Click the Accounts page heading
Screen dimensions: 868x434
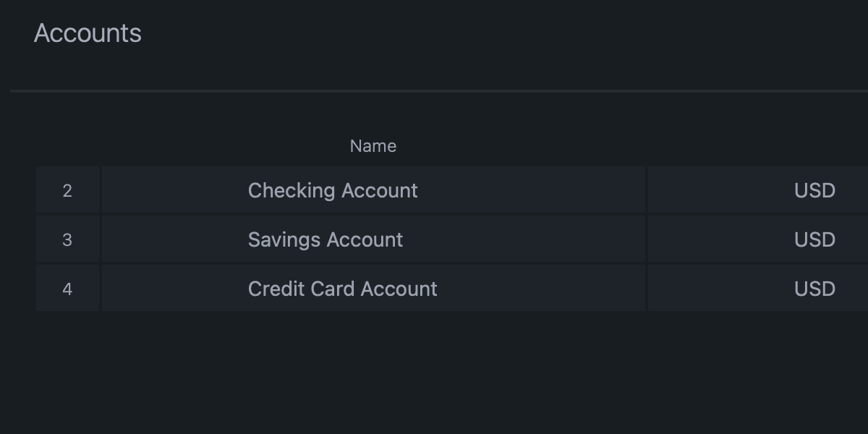88,33
